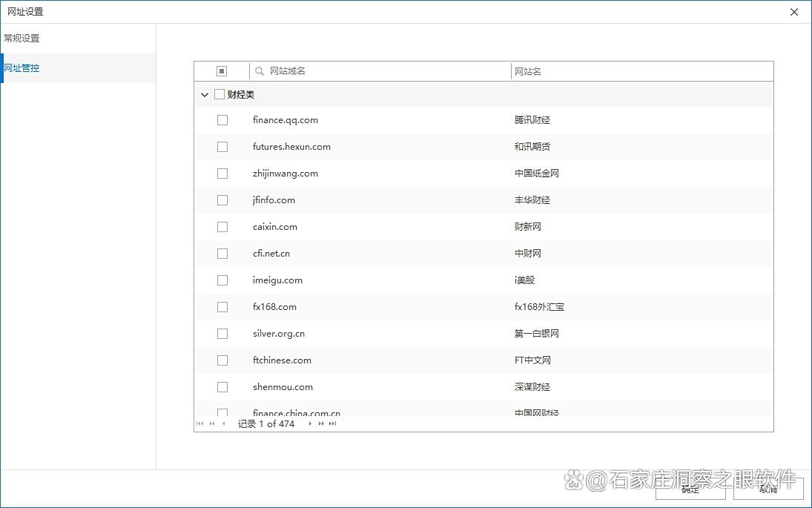Click the 确定 button
812x508 pixels.
tap(690, 489)
